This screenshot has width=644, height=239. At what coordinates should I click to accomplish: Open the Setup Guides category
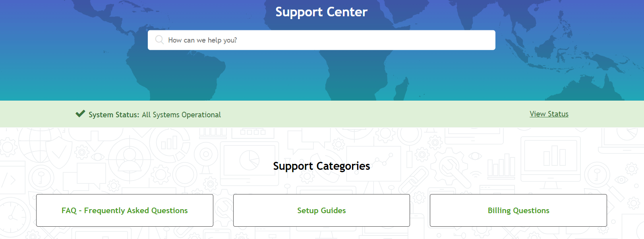[x=321, y=210]
